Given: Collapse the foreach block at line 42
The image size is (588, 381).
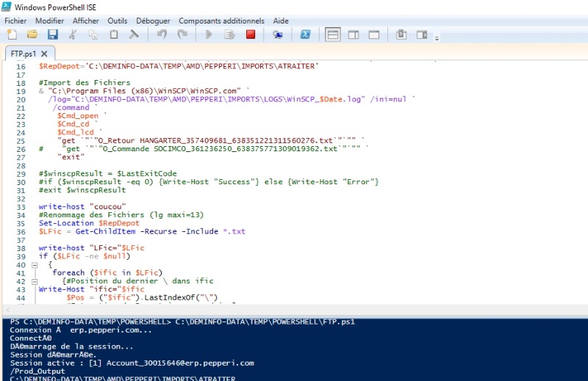Looking at the screenshot, I should 33,281.
